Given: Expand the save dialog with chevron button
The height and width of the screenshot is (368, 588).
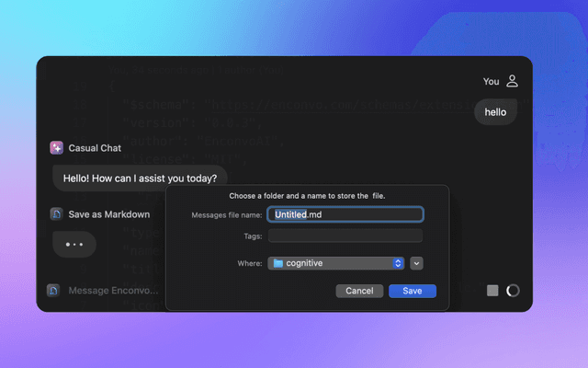Looking at the screenshot, I should 416,263.
